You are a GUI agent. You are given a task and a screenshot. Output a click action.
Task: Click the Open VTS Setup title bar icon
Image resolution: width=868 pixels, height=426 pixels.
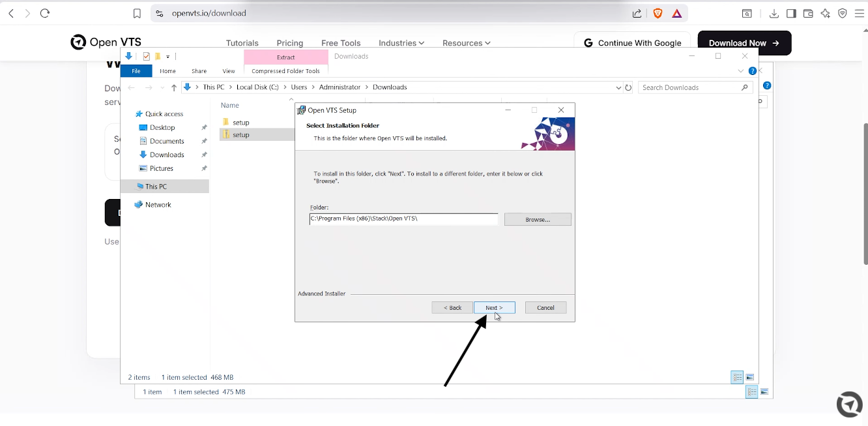pyautogui.click(x=301, y=110)
